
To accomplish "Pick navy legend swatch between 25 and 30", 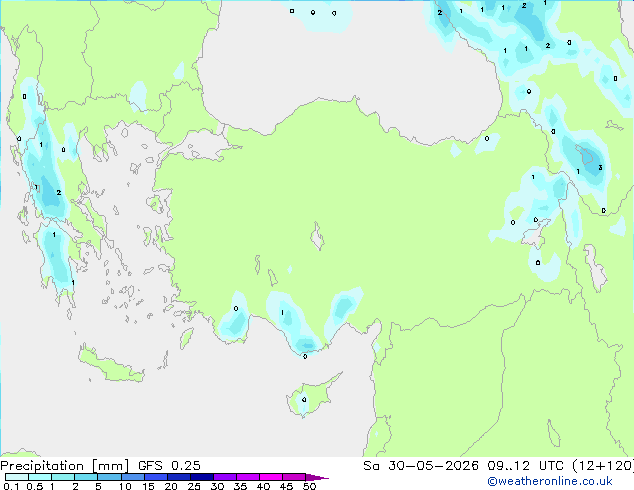I will 202,477.
